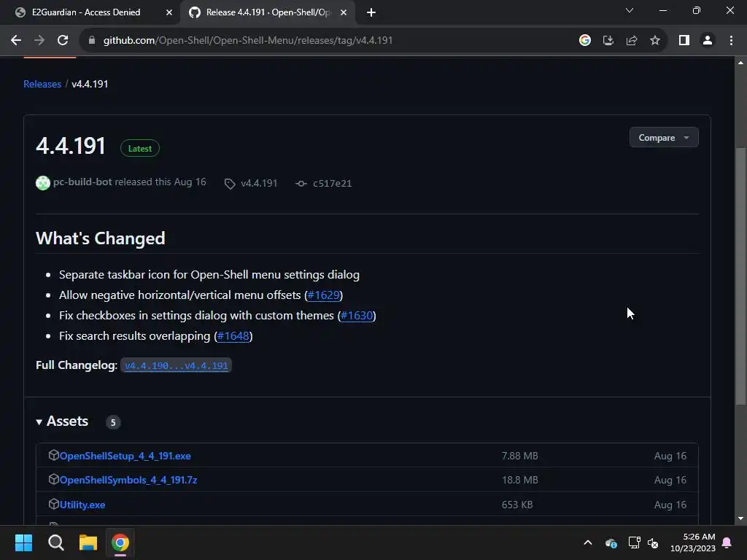747x560 pixels.
Task: Click the page's vertical scrollbar thumb
Action: point(740,276)
